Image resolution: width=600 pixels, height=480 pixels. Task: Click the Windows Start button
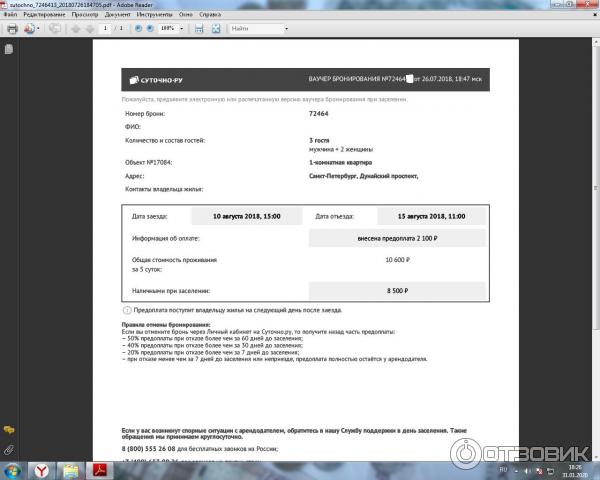click(x=11, y=469)
